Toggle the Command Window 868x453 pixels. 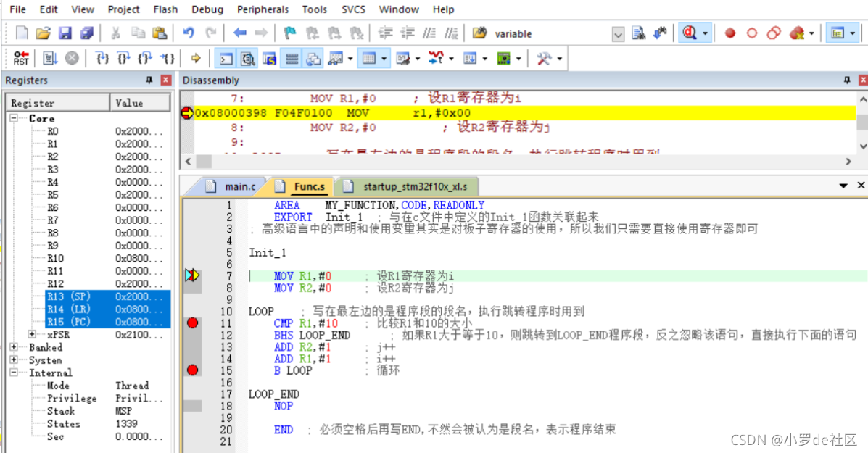[x=226, y=58]
